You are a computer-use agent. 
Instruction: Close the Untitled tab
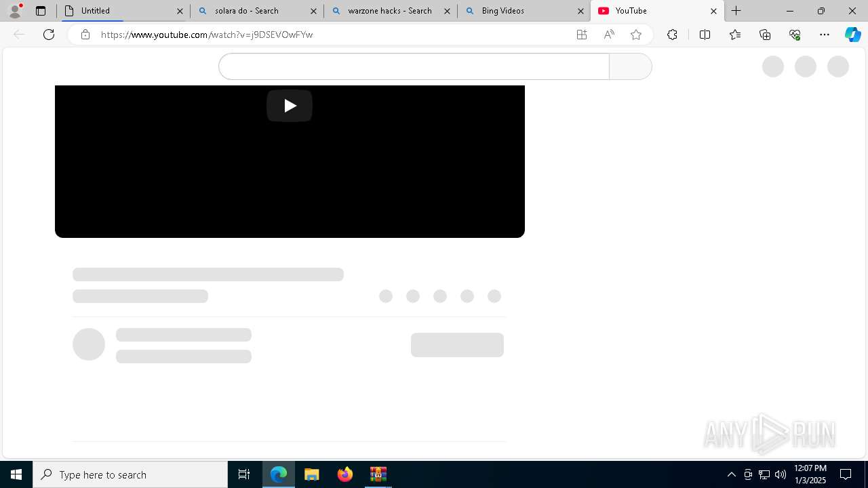point(180,11)
